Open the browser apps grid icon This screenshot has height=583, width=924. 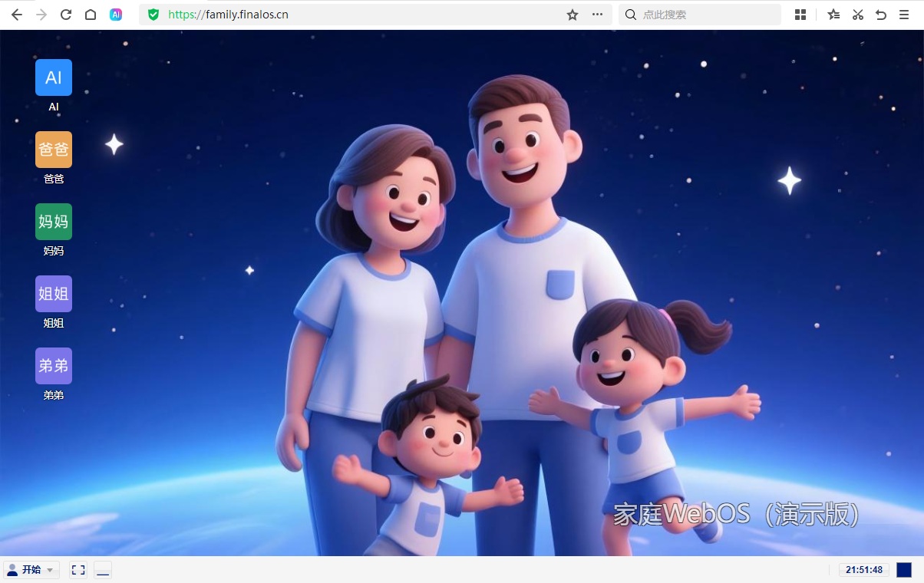(800, 15)
